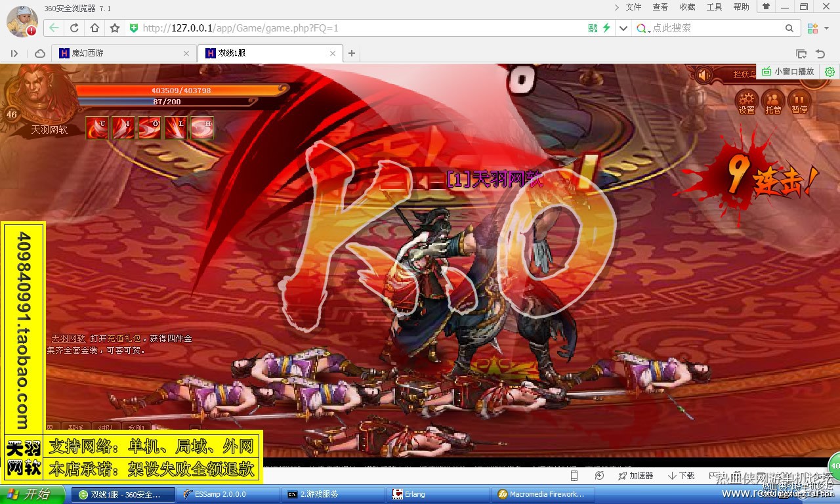Click the 双线1服 - 360 taskbar button
The height and width of the screenshot is (504, 840).
pos(123,494)
